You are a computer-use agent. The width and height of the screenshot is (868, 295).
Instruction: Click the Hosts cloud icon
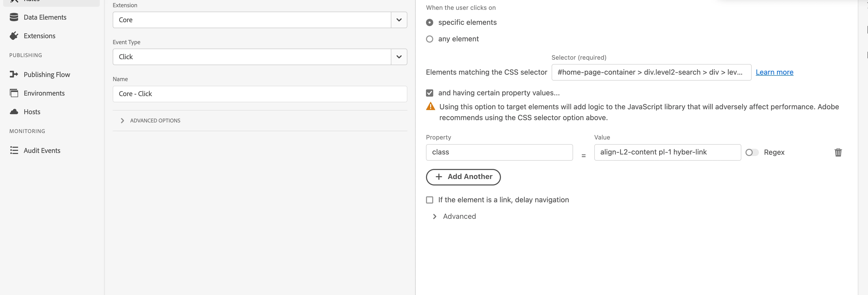click(x=14, y=112)
